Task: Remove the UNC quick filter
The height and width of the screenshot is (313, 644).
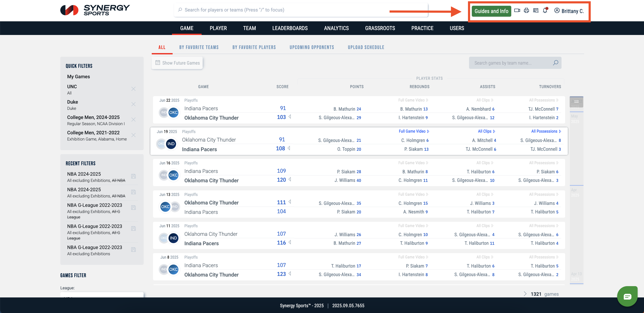Action: coord(133,89)
